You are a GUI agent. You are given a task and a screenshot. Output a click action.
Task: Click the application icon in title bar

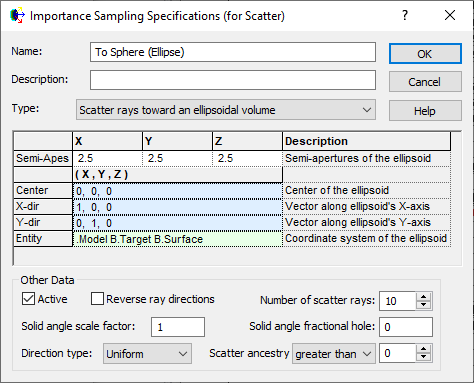point(17,15)
